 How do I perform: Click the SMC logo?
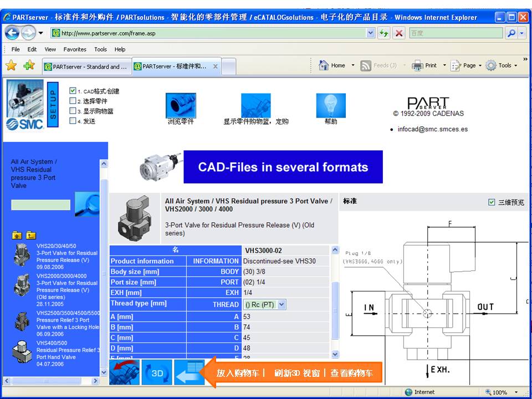tap(25, 124)
